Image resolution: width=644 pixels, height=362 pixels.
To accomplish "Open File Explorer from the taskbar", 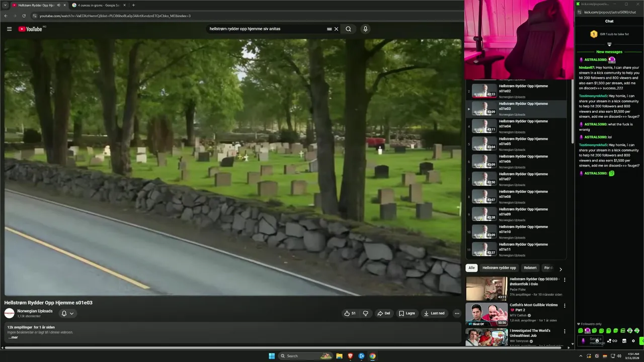I will pyautogui.click(x=339, y=356).
